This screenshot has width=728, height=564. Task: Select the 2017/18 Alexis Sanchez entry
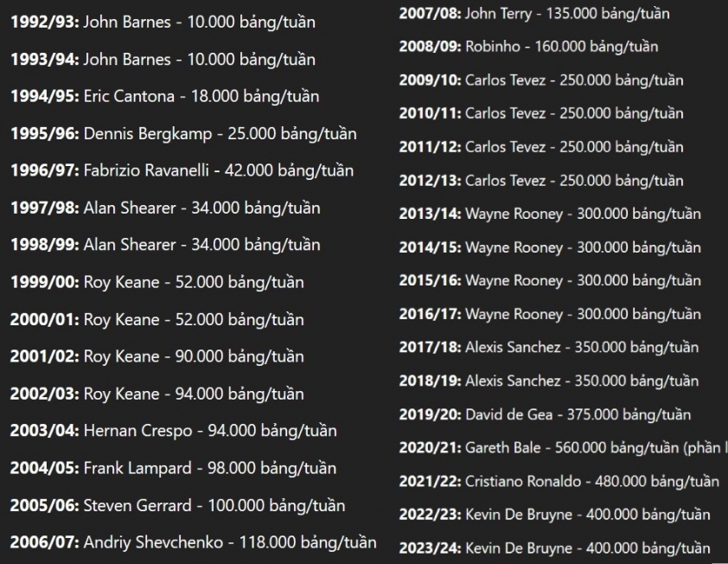coord(549,348)
